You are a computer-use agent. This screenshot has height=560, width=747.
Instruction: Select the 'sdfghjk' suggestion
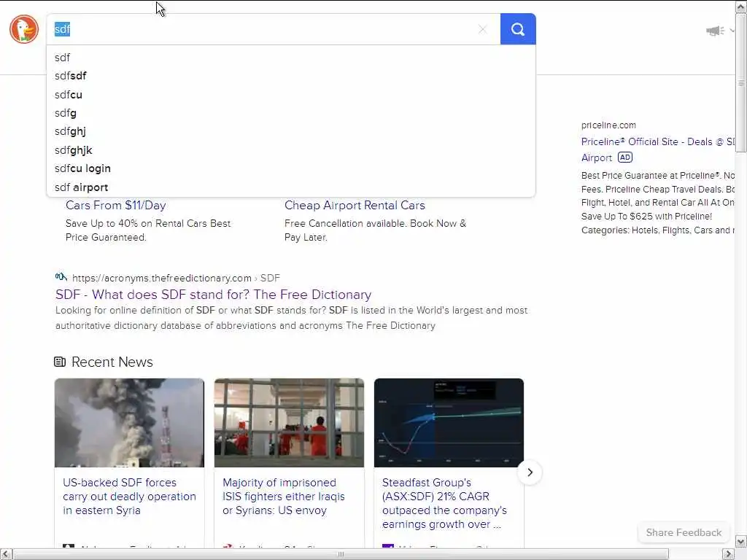point(291,150)
